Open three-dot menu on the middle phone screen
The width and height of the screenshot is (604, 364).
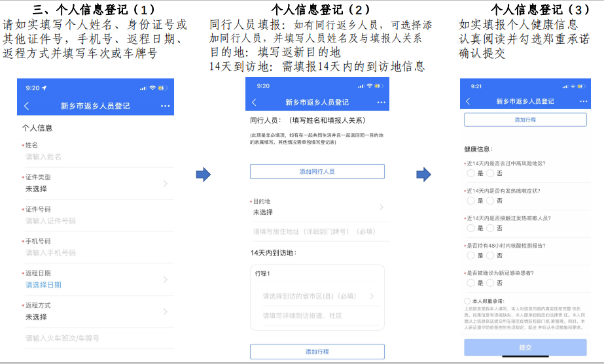(x=381, y=103)
